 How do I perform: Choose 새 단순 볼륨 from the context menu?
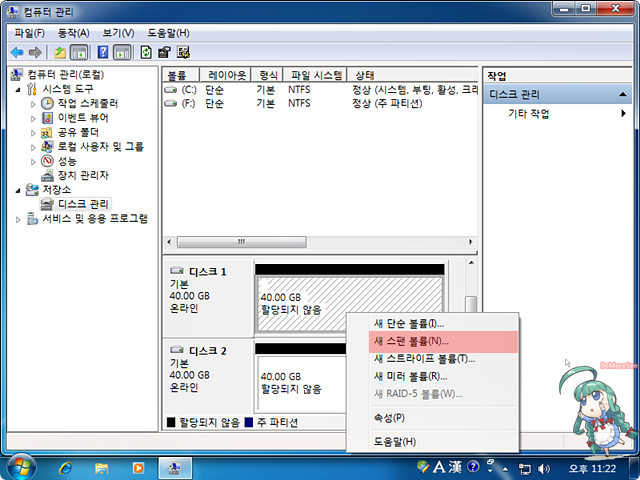pos(408,323)
